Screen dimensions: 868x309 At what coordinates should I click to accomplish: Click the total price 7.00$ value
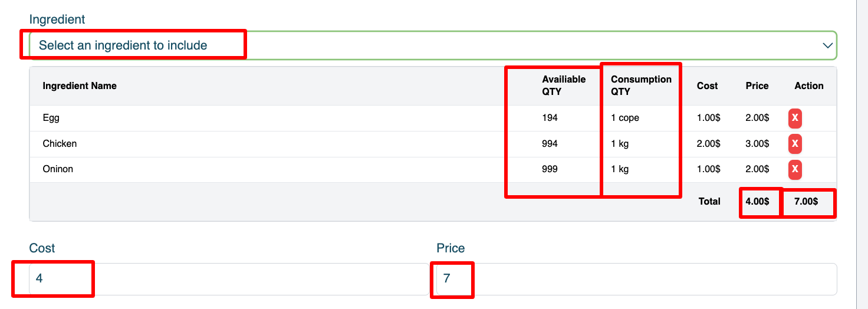pyautogui.click(x=806, y=202)
